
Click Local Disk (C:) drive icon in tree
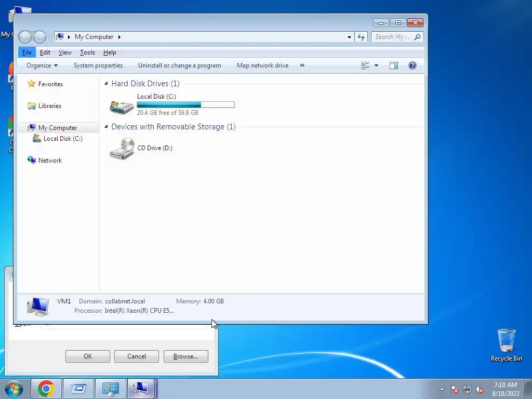[x=37, y=138]
